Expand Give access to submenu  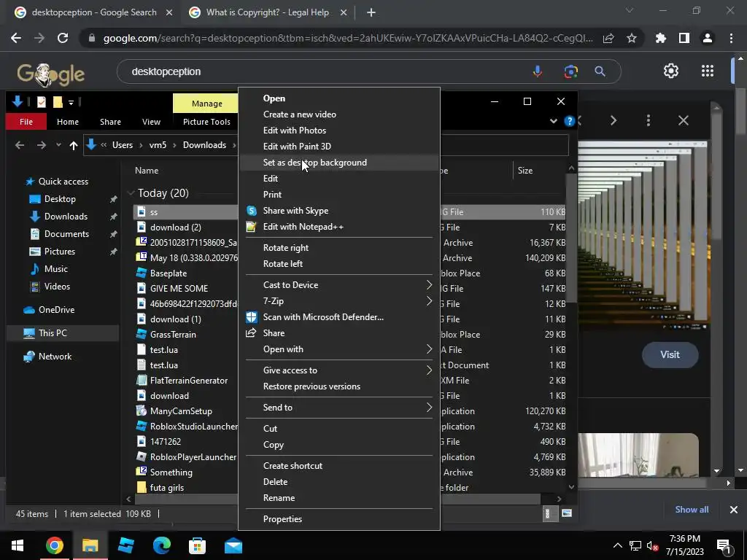coord(429,370)
